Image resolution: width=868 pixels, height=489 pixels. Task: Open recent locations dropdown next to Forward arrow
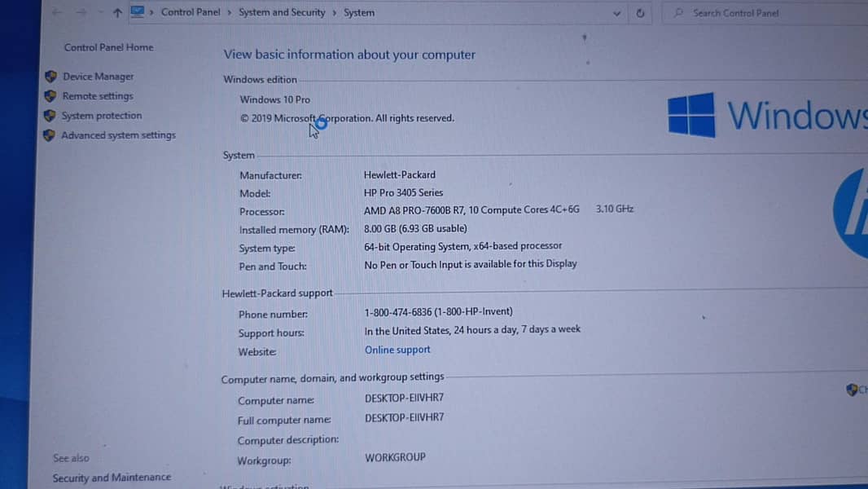point(99,12)
